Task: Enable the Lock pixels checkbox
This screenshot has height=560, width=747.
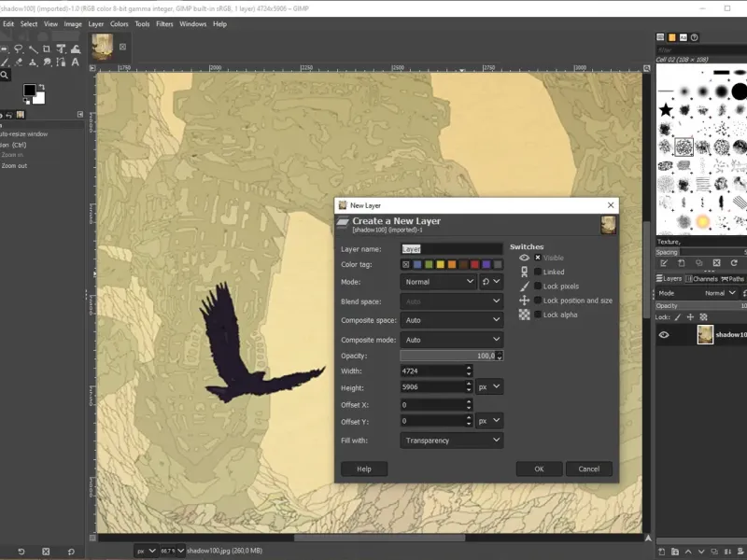Action: point(538,287)
